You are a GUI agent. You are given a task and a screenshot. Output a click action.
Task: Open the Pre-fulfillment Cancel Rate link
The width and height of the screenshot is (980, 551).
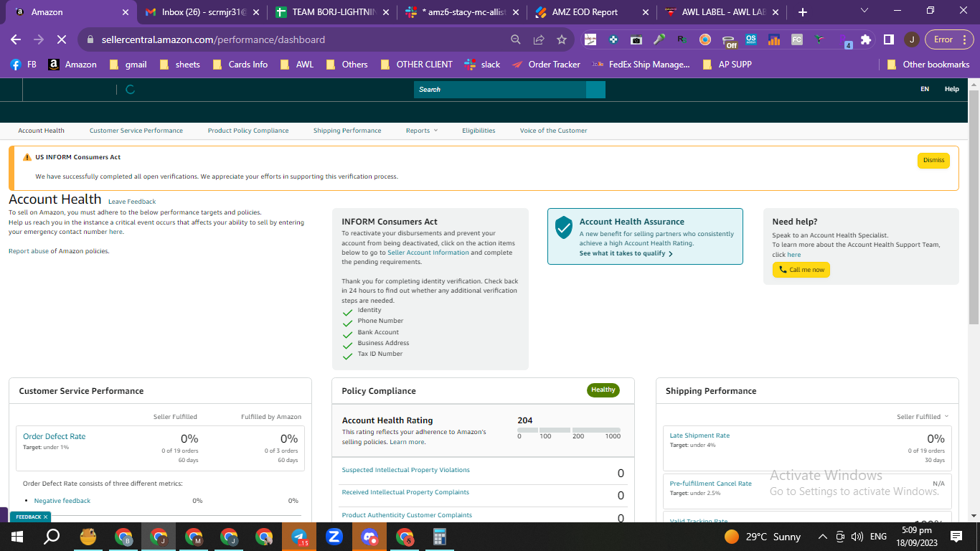click(711, 484)
